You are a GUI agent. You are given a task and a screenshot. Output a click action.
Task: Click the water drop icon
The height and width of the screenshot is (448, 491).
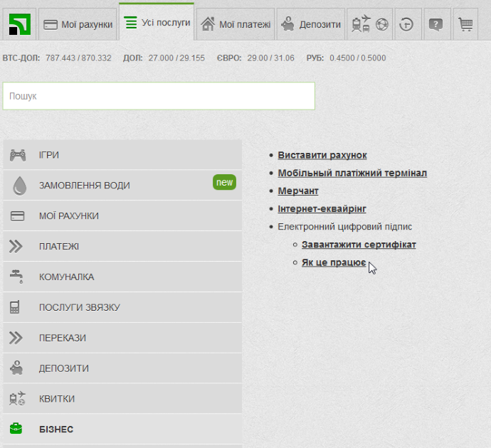19,186
